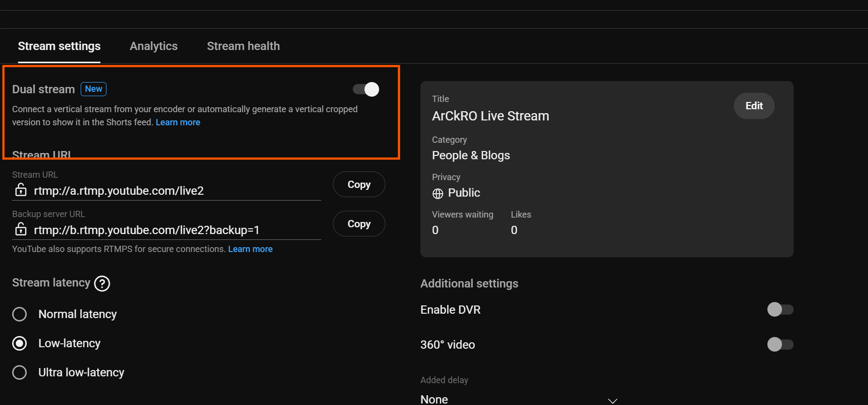Viewport: 868px width, 405px height.
Task: Click the People & Blogs category text
Action: point(471,155)
